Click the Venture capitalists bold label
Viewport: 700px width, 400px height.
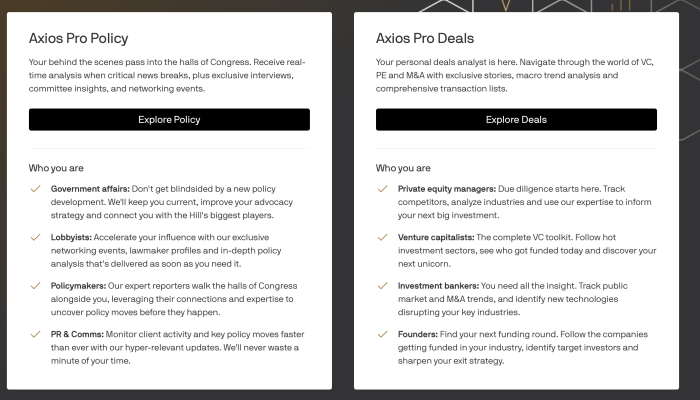point(436,238)
